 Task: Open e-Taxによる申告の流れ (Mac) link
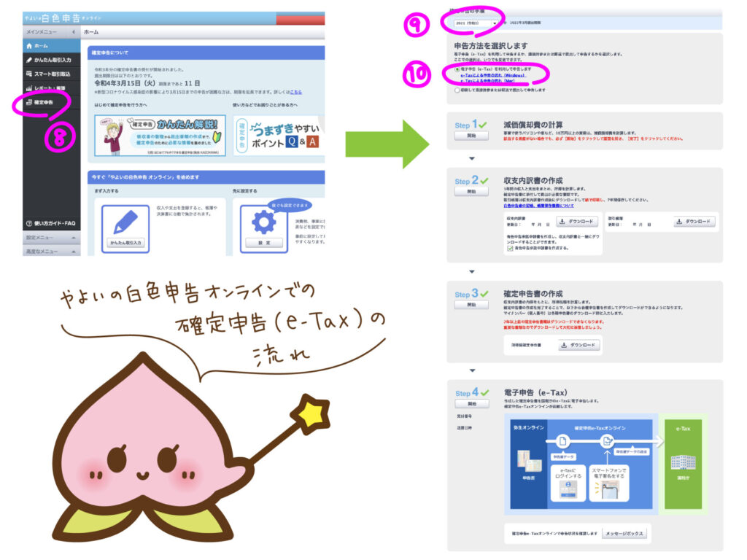point(487,81)
